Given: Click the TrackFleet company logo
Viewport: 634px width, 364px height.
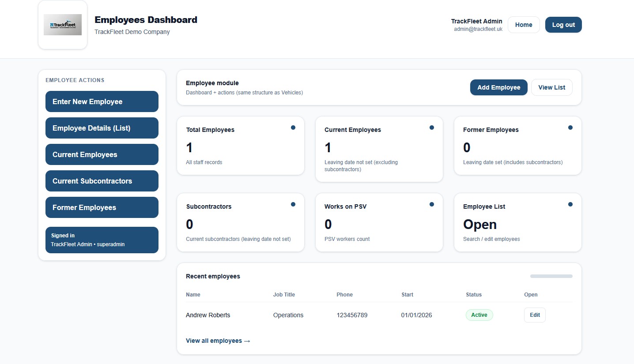Looking at the screenshot, I should (62, 25).
